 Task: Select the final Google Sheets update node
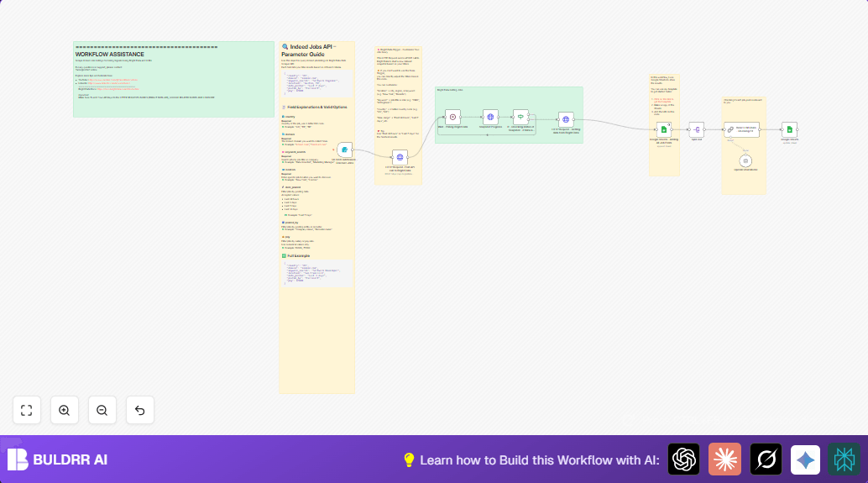point(789,129)
